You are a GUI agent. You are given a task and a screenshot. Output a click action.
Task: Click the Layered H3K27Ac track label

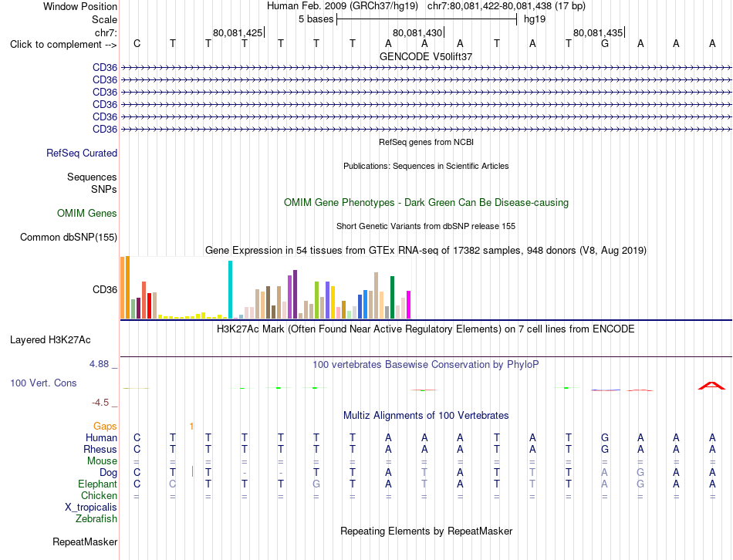point(50,340)
